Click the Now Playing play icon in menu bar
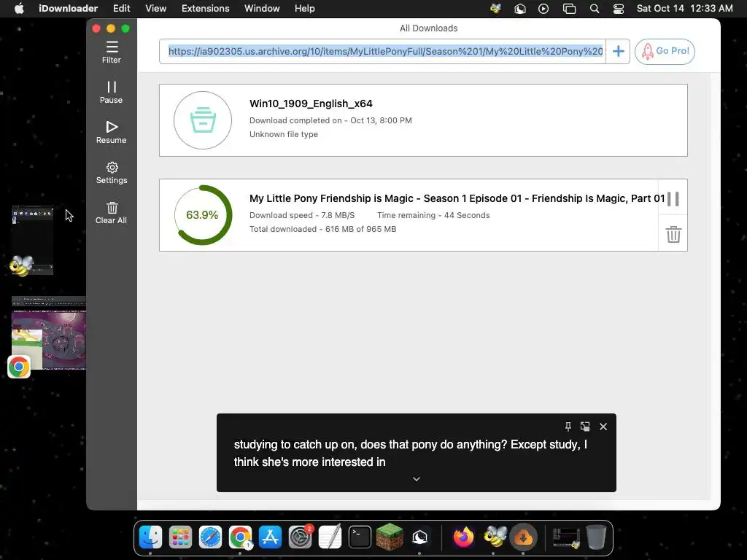The image size is (747, 560). (543, 9)
